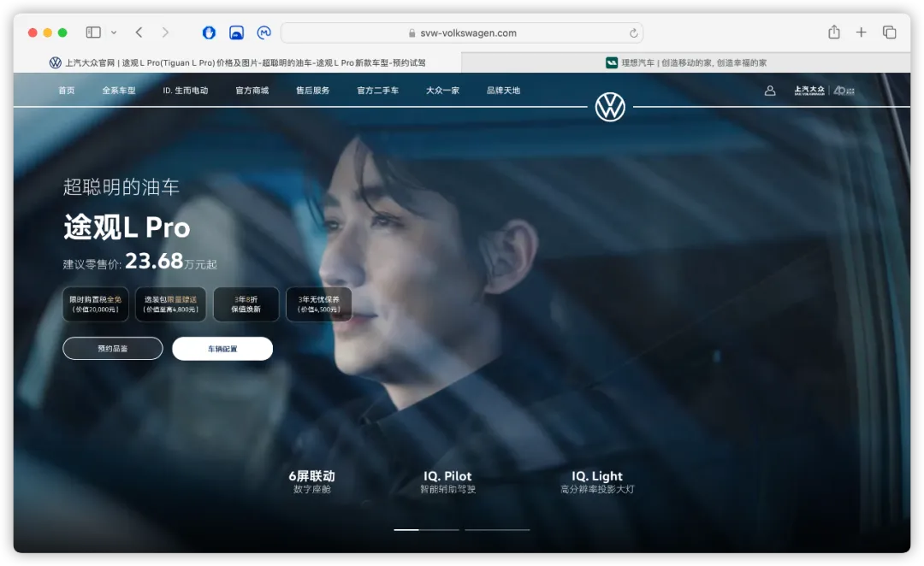Select the 6屏联动 数字座舱 feature

(311, 481)
